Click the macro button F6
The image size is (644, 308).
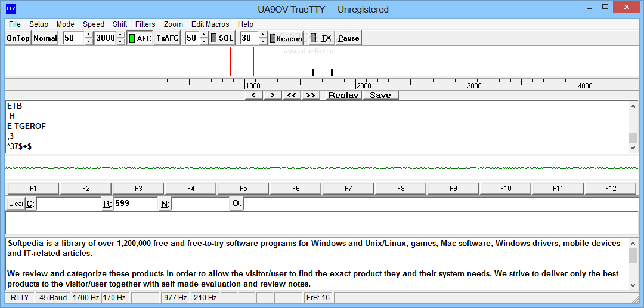coord(296,189)
